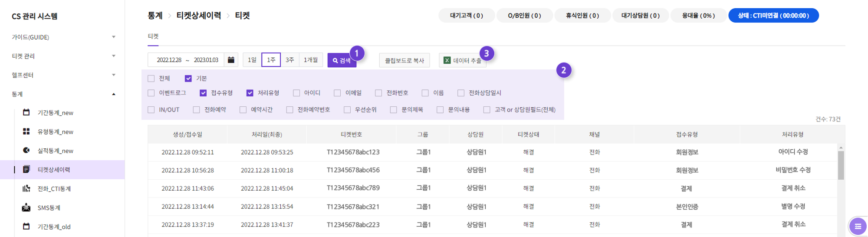Screen dimensions: 868x237
Task: Open the calendar date picker icon
Action: 231,60
